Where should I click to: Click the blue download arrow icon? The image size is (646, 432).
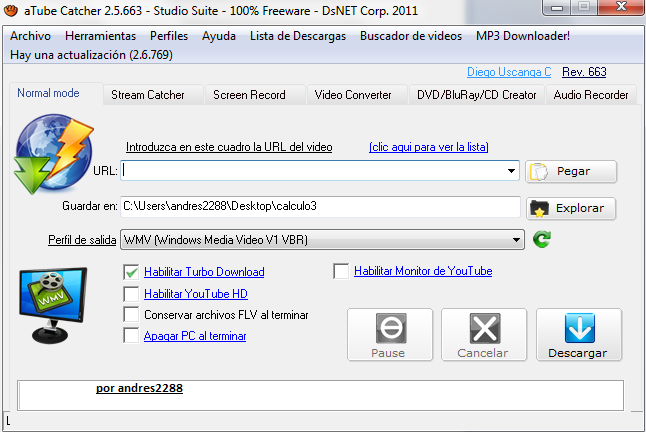click(x=580, y=328)
